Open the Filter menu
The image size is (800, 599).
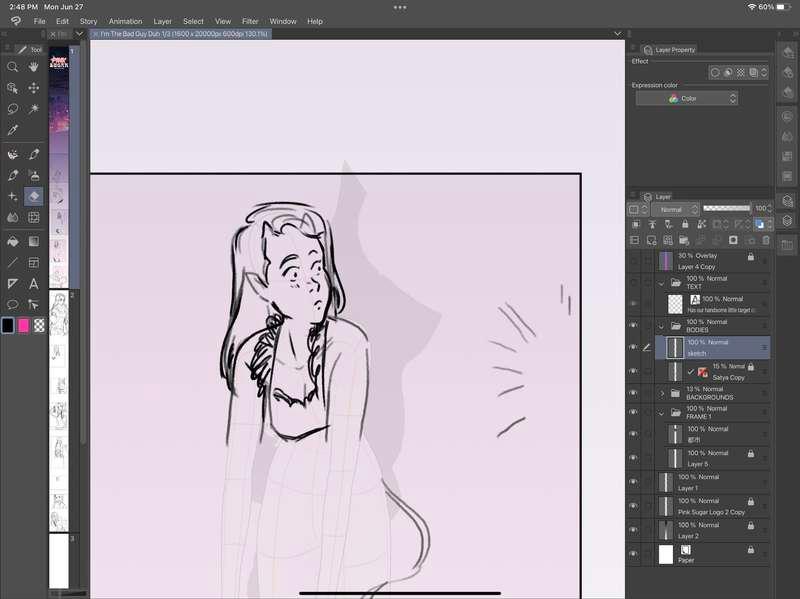point(250,21)
